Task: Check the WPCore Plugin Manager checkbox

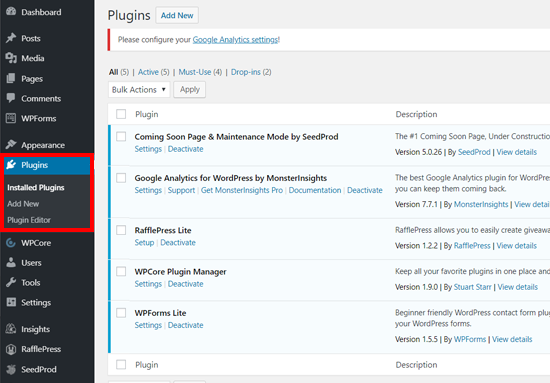Action: click(x=121, y=271)
